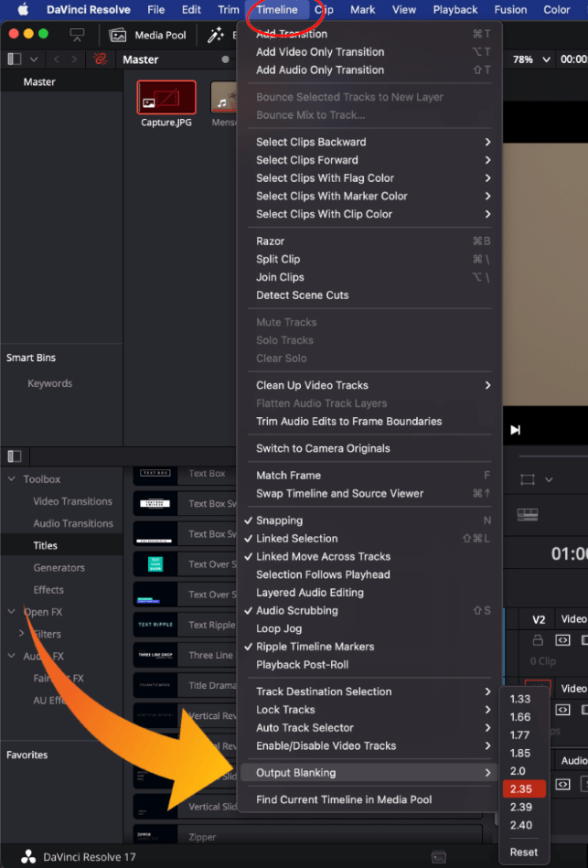Click the monitor layout icon in the toolbar
The width and height of the screenshot is (588, 868).
coord(77,35)
